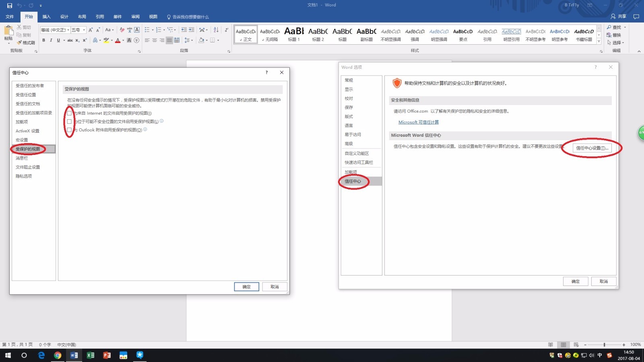This screenshot has height=362, width=644.
Task: Click the superscript icon
Action: point(85,40)
